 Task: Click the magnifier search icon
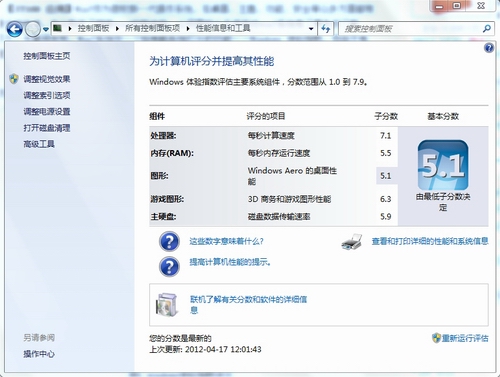(x=487, y=29)
